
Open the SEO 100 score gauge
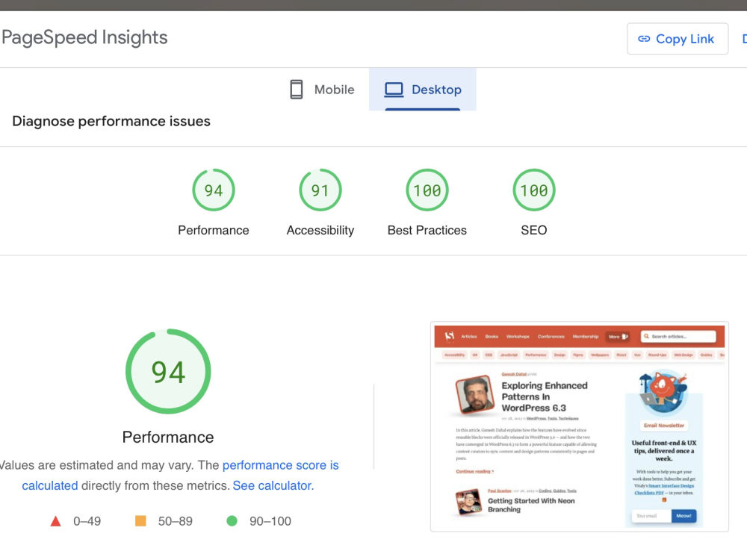[x=534, y=190]
